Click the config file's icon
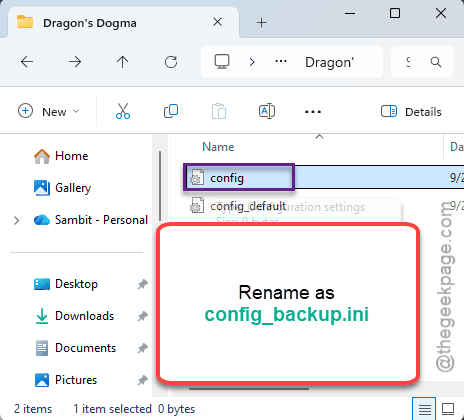464x420 pixels. click(197, 177)
